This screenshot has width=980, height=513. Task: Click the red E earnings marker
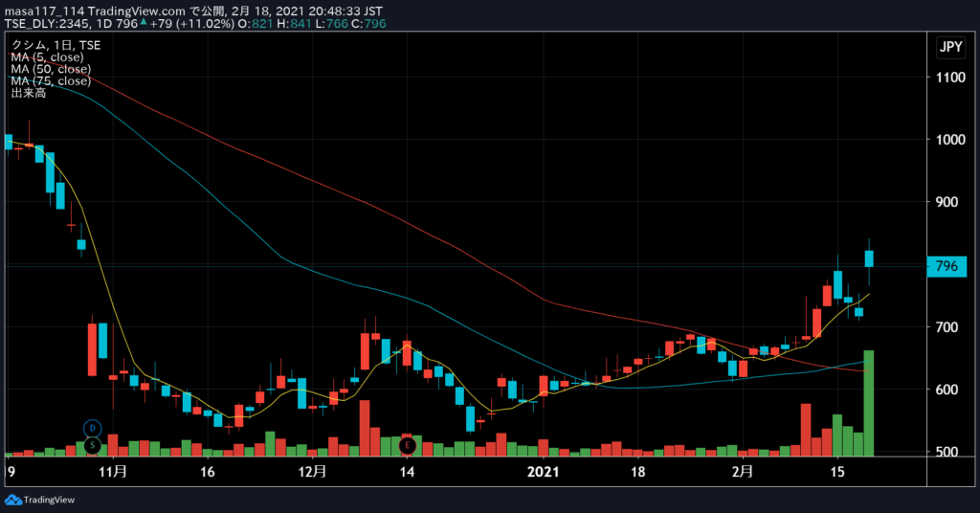coord(408,445)
